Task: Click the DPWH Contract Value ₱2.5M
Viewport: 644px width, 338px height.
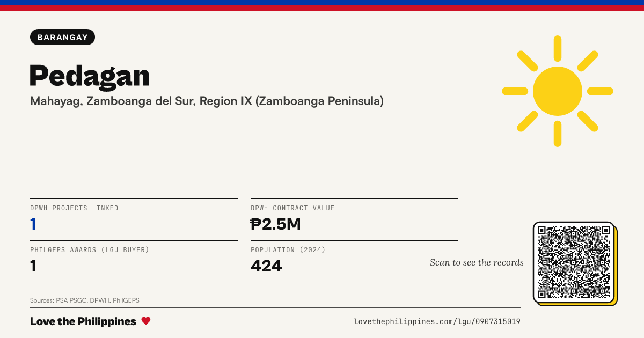Action: [276, 224]
